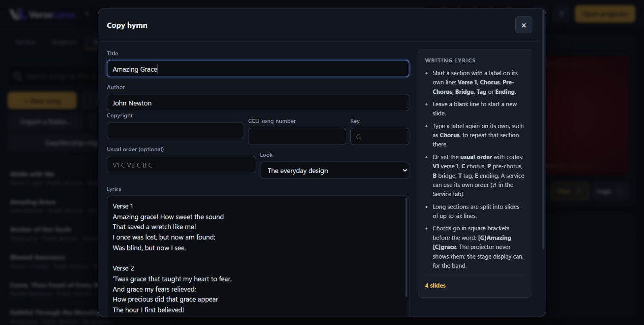Focus the CCLI song number field

pyautogui.click(x=297, y=137)
